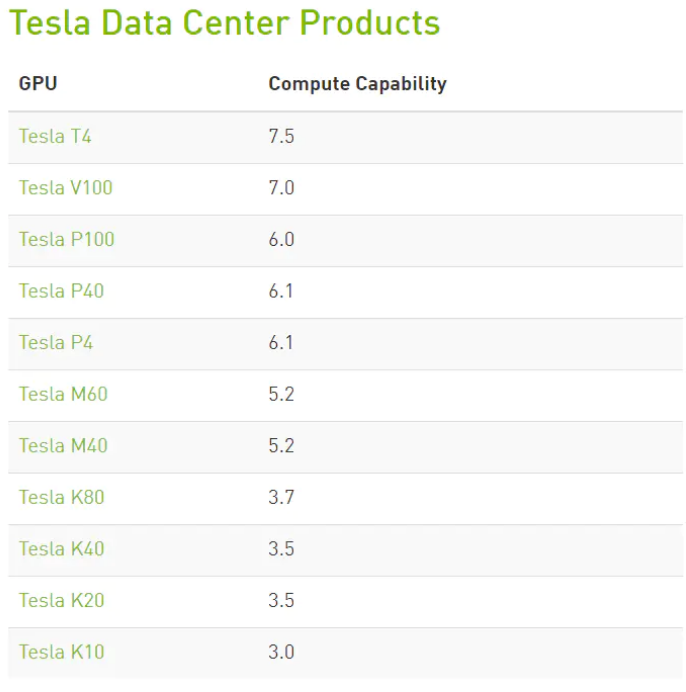Click the 7.5 compute capability value
Image resolution: width=686 pixels, height=692 pixels.
coord(281,136)
